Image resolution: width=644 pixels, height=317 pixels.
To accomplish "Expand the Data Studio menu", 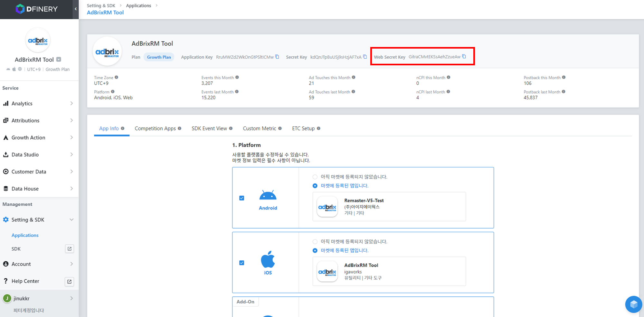I will click(39, 154).
